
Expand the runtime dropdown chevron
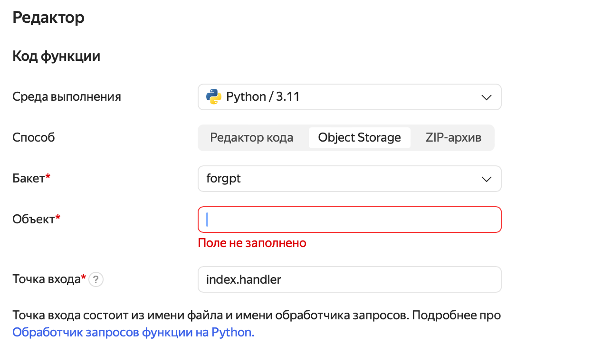click(x=486, y=97)
